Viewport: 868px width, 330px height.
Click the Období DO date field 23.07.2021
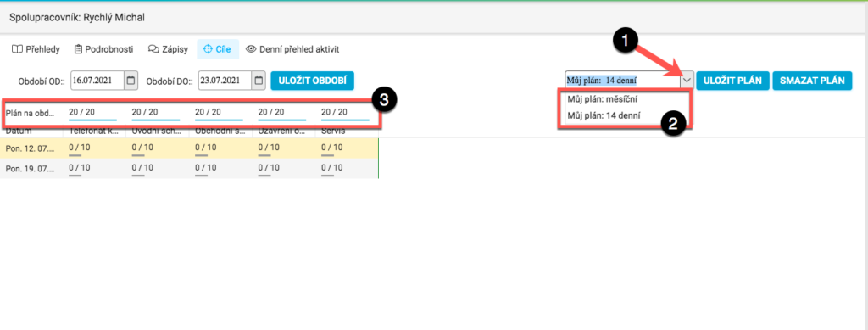(225, 81)
